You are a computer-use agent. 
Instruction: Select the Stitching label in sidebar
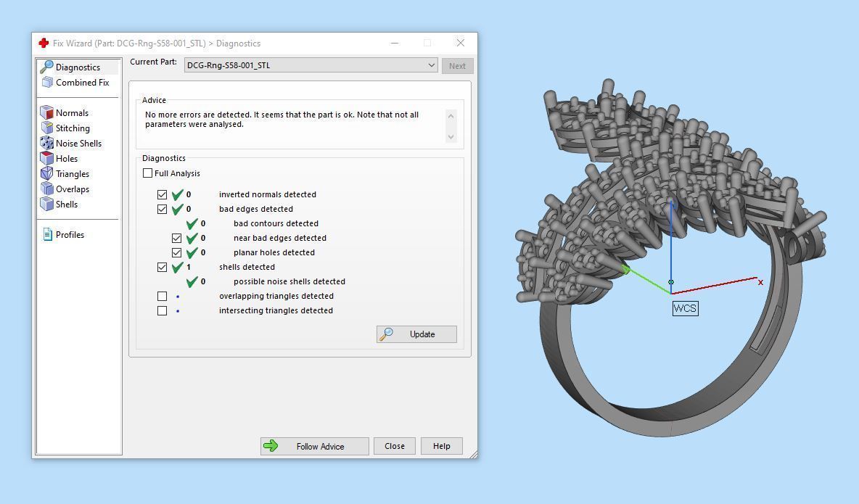pos(73,128)
